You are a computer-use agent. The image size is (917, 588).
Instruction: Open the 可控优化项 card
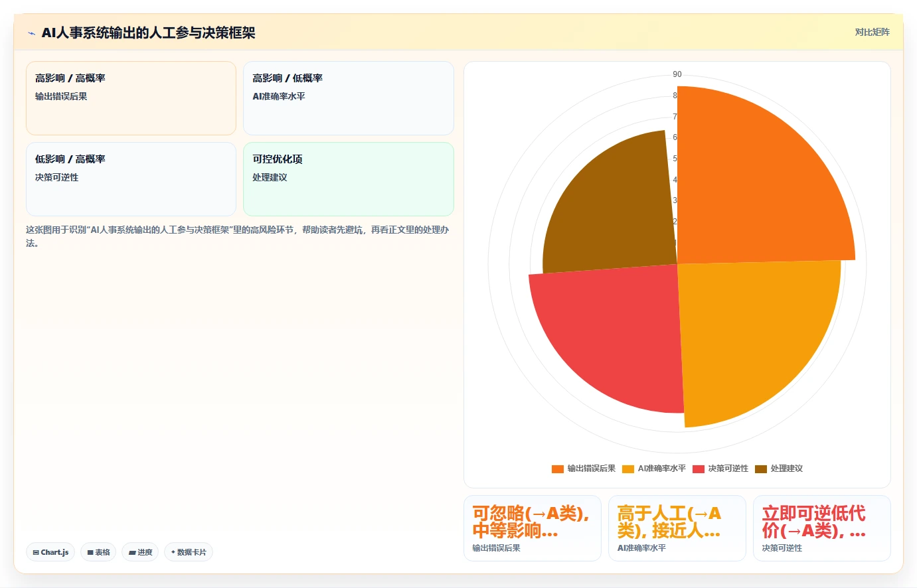[x=348, y=179]
